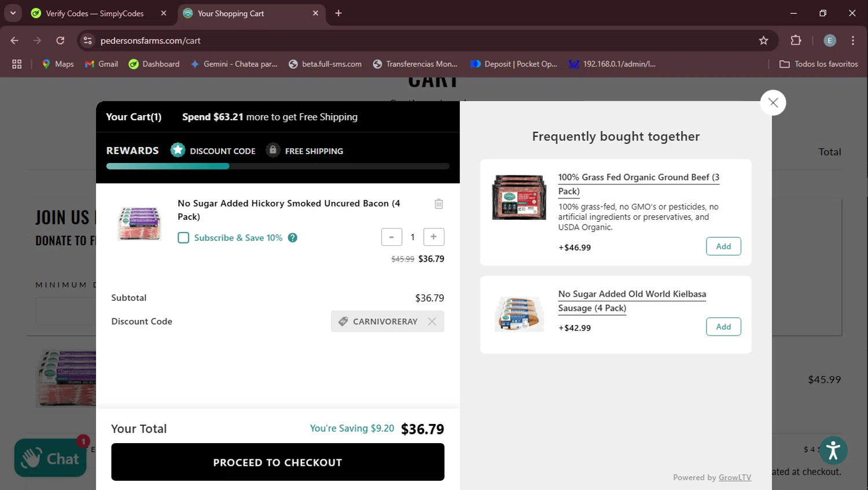
Task: Bookmark this page with the star icon
Action: [x=763, y=40]
